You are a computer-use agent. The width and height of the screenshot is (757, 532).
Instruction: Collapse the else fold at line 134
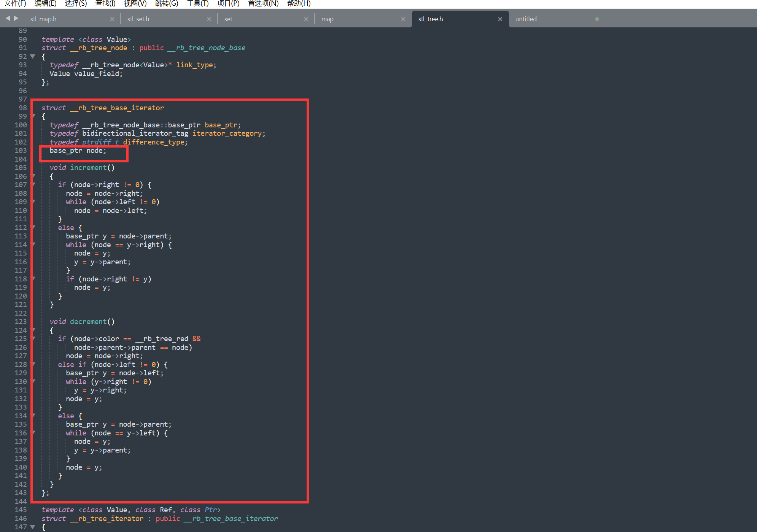(33, 416)
